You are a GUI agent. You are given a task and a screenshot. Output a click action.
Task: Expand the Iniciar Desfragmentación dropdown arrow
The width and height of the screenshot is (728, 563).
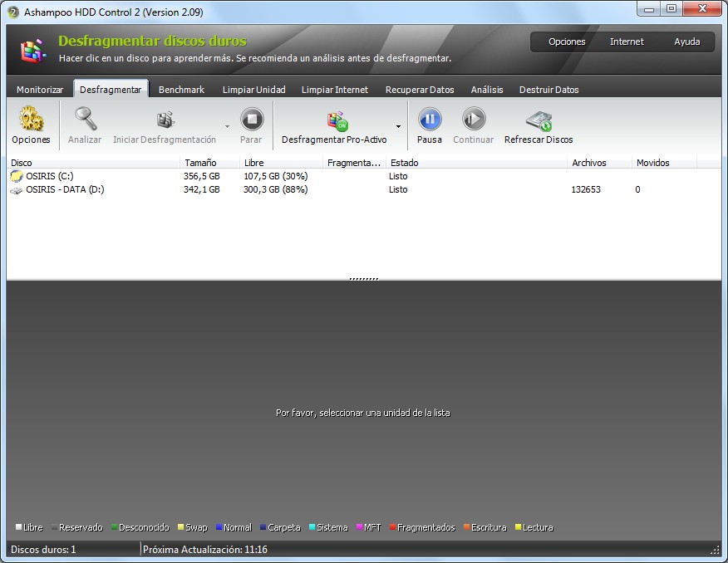tap(227, 126)
